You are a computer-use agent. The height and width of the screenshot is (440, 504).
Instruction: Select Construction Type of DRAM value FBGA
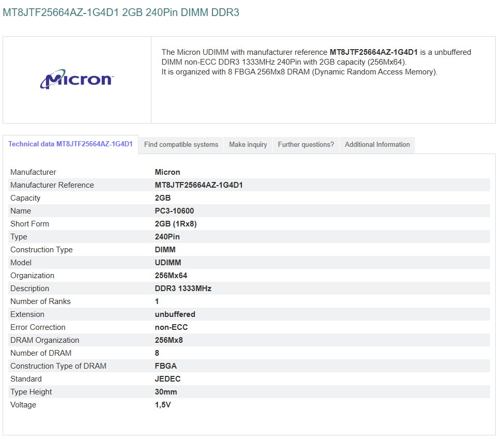pos(166,366)
